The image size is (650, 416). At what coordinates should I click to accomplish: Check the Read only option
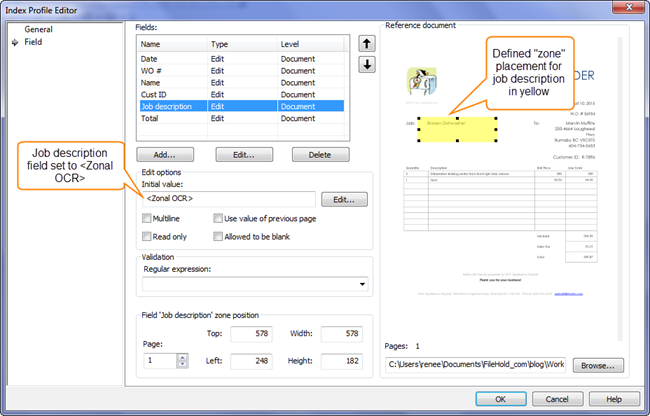146,236
